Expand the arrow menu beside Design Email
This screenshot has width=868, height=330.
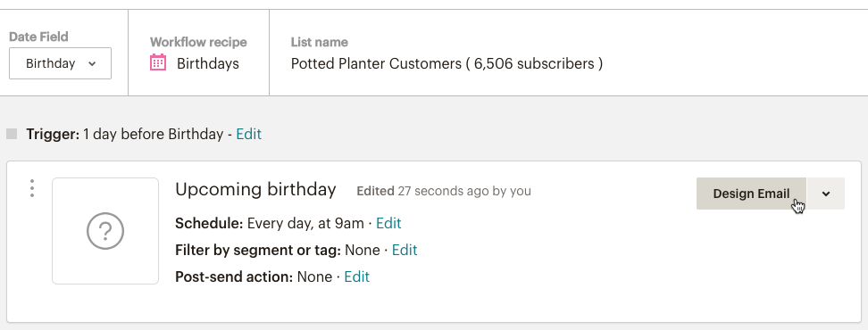[826, 194]
